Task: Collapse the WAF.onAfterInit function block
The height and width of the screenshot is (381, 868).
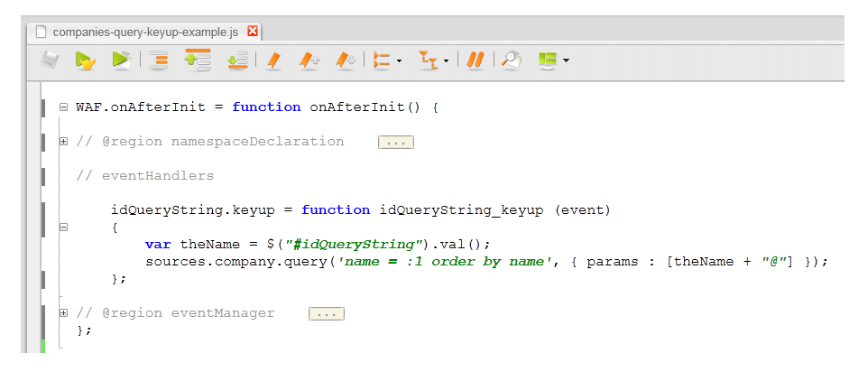Action: [63, 107]
